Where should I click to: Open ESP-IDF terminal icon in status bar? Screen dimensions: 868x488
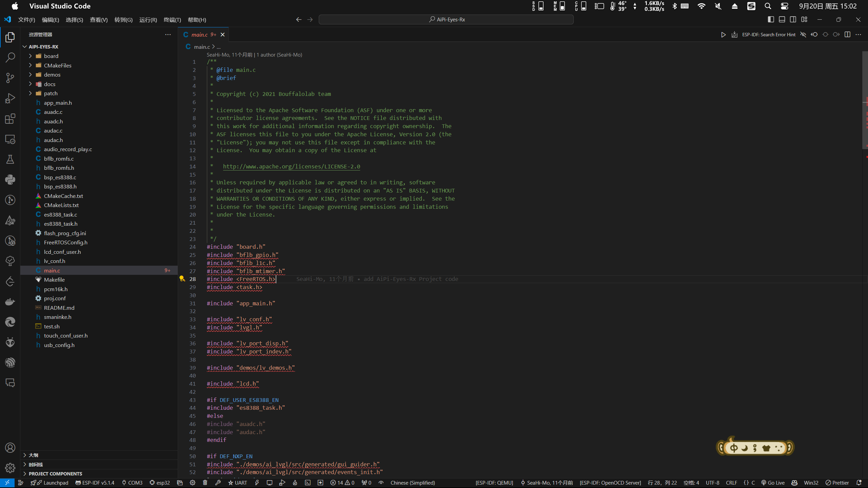tap(308, 483)
